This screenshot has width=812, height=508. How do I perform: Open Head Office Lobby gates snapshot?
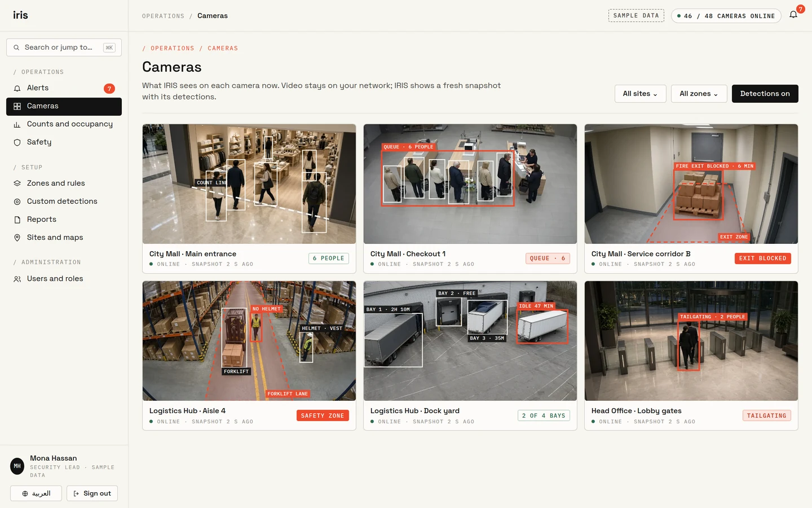[691, 341]
